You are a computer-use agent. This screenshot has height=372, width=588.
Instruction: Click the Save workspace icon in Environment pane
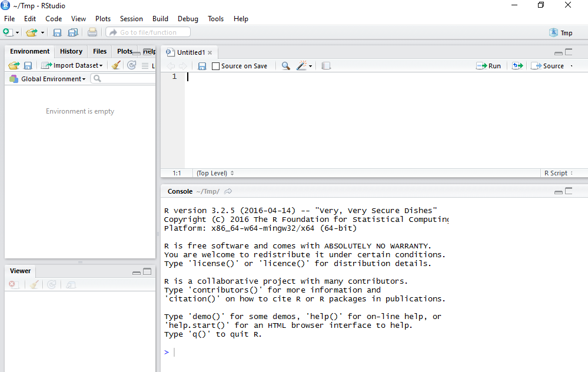(28, 65)
